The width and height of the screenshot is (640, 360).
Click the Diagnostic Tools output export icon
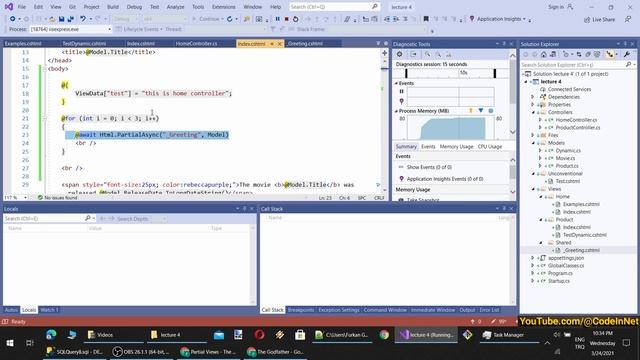pos(413,54)
